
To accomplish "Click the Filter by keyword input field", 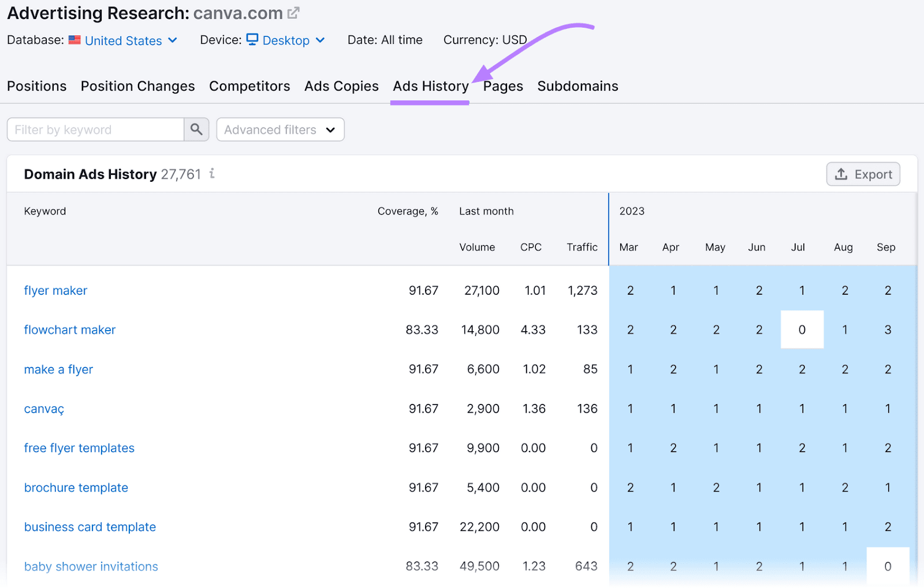I will tap(95, 129).
